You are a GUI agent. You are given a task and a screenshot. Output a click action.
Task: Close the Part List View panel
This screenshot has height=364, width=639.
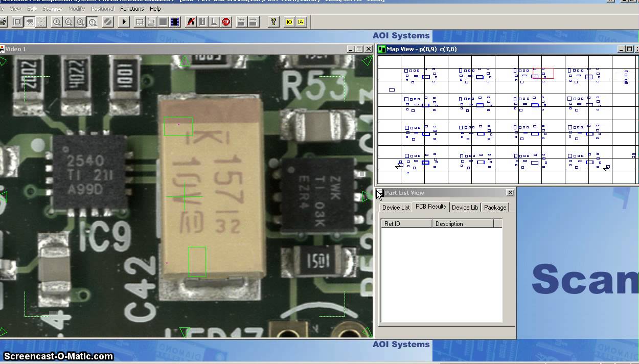coord(510,193)
